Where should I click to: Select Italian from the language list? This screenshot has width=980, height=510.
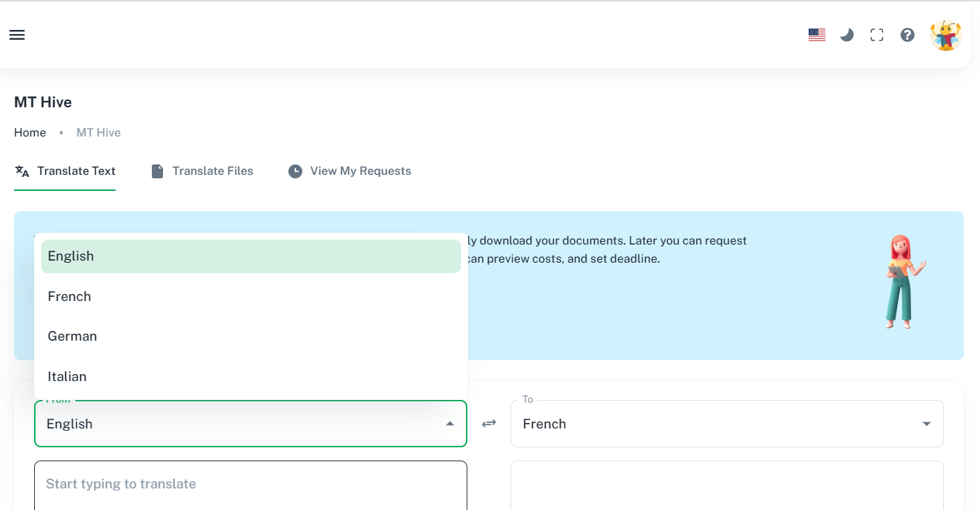click(x=251, y=377)
